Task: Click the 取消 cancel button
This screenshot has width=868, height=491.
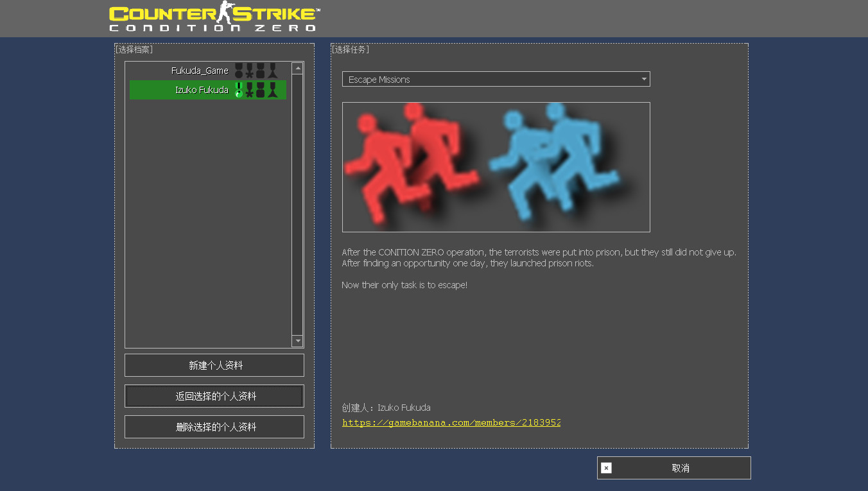Action: pyautogui.click(x=681, y=468)
